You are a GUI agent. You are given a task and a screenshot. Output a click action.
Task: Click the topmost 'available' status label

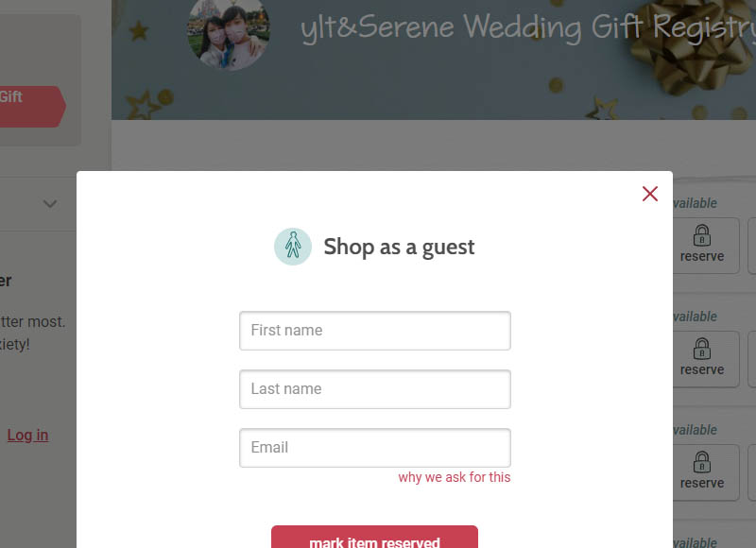point(695,203)
